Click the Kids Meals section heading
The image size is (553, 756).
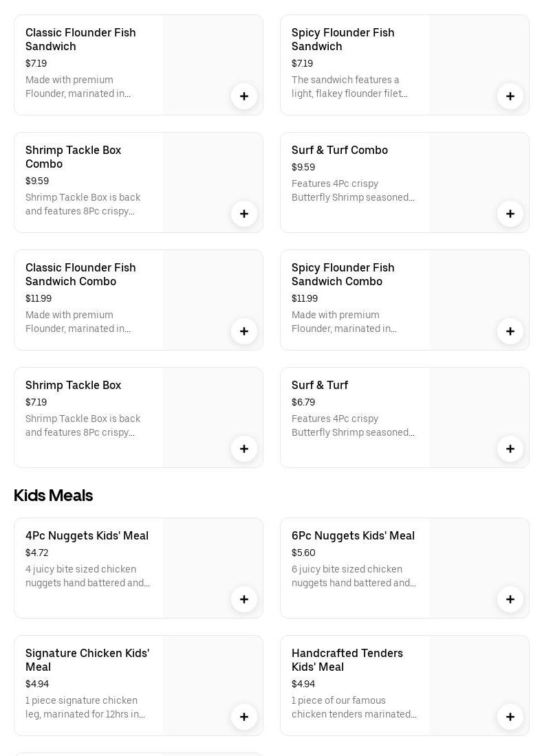(x=53, y=495)
